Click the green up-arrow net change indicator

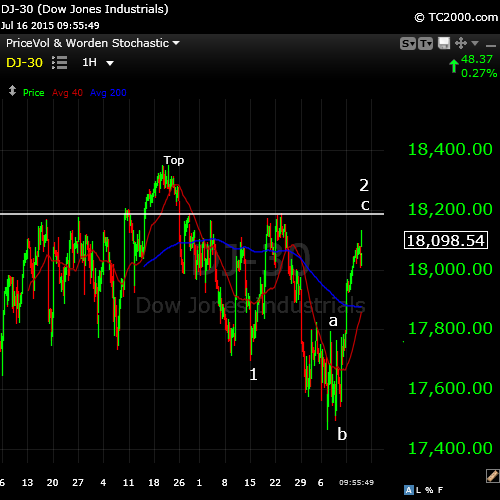coord(454,66)
